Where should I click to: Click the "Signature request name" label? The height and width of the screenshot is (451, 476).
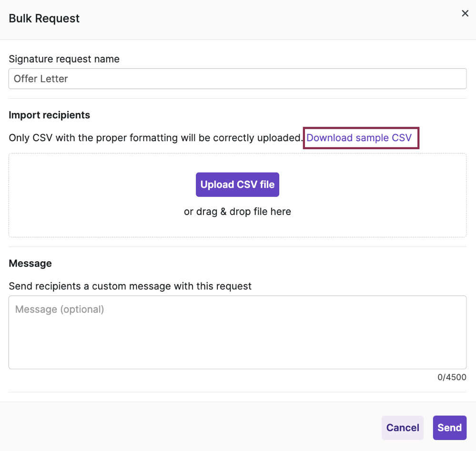point(64,59)
